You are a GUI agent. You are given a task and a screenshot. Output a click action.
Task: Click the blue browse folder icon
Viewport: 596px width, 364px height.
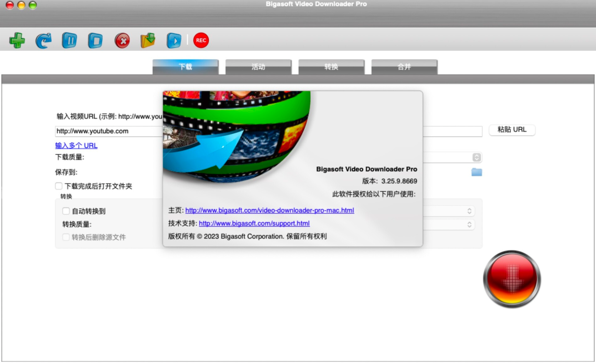pyautogui.click(x=476, y=172)
